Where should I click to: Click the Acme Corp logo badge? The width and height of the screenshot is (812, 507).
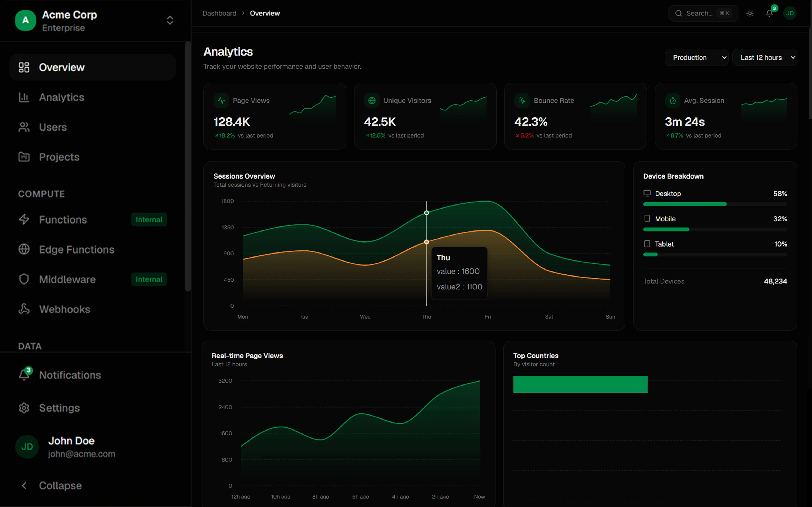(x=26, y=20)
